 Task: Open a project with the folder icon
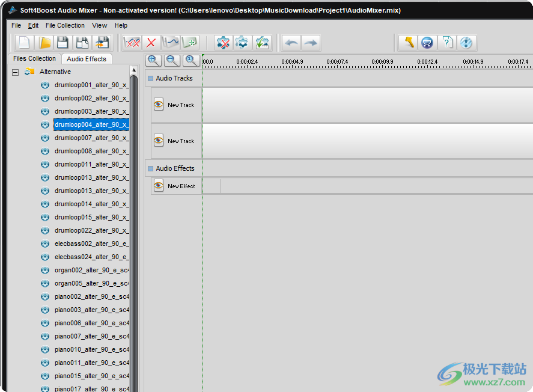pyautogui.click(x=44, y=43)
